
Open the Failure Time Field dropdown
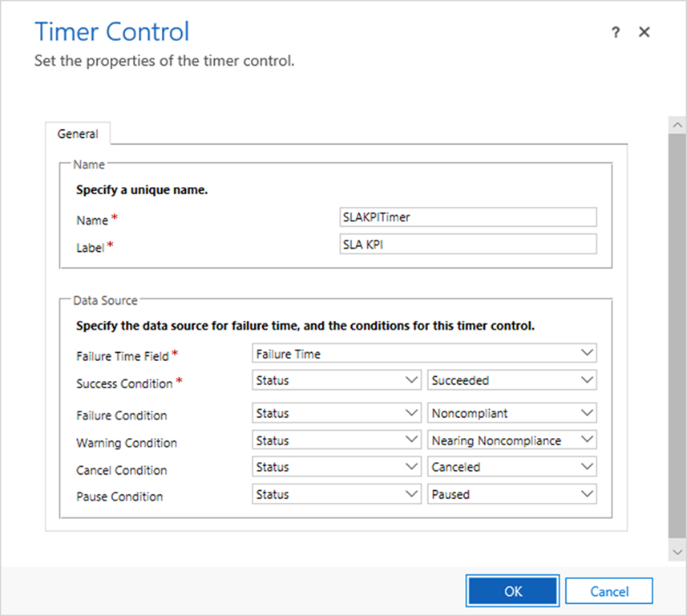(424, 353)
